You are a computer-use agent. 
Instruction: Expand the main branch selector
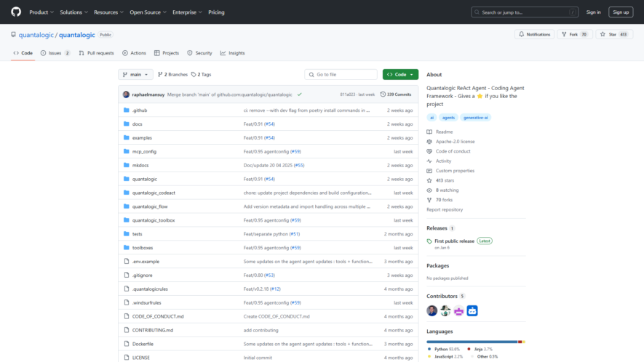coord(135,75)
